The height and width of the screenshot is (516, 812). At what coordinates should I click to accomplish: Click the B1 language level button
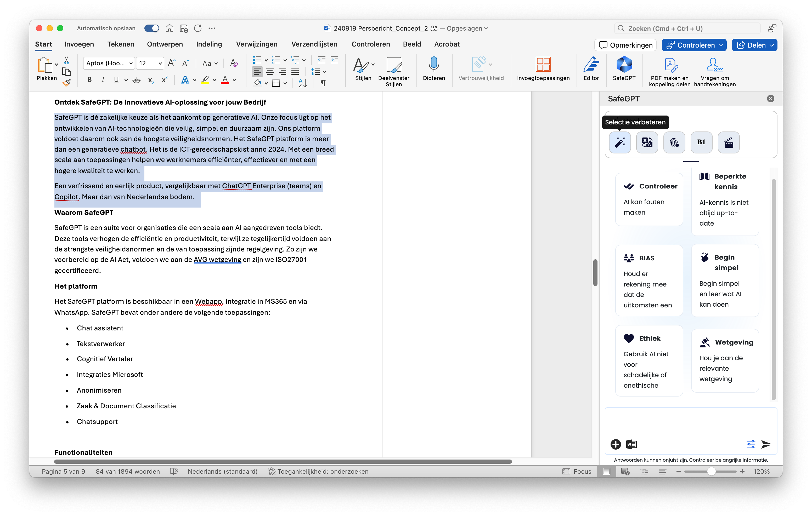click(701, 142)
